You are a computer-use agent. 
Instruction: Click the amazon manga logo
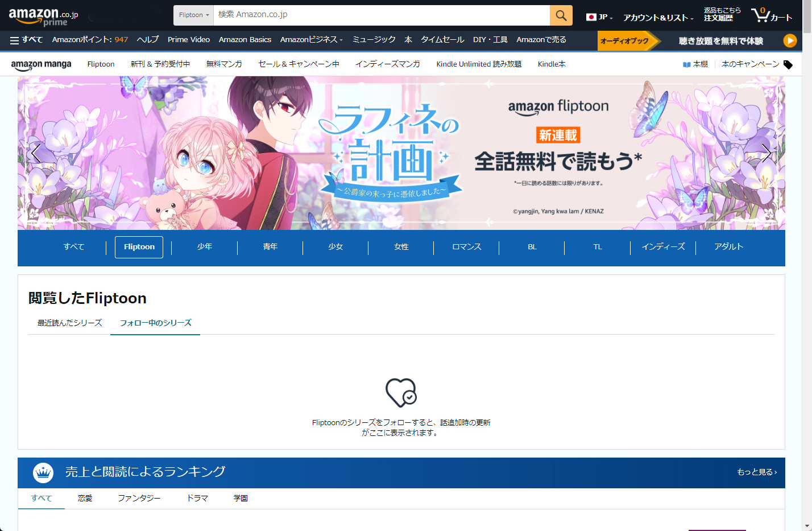pos(41,64)
